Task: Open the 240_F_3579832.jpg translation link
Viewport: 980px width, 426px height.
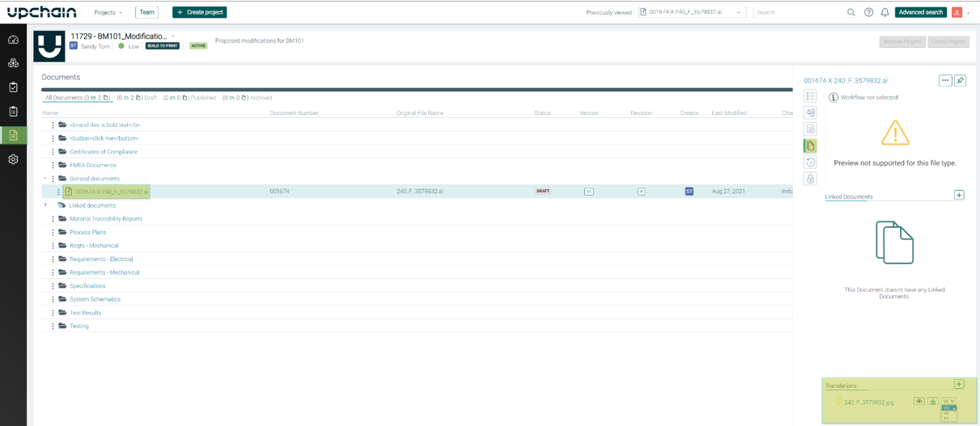Action: (x=868, y=402)
